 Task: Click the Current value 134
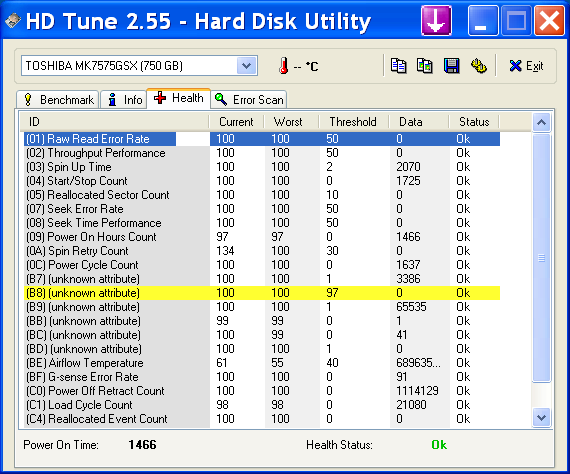pos(225,251)
